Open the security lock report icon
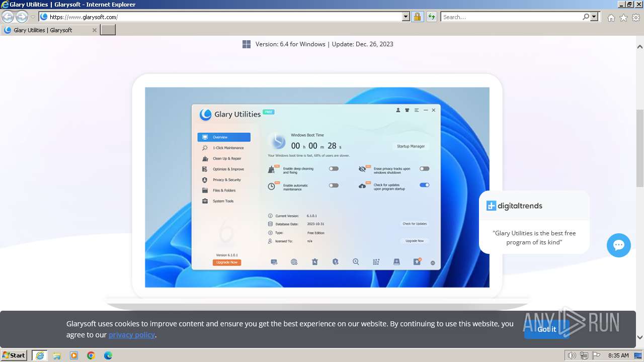Image resolution: width=644 pixels, height=362 pixels. [417, 17]
